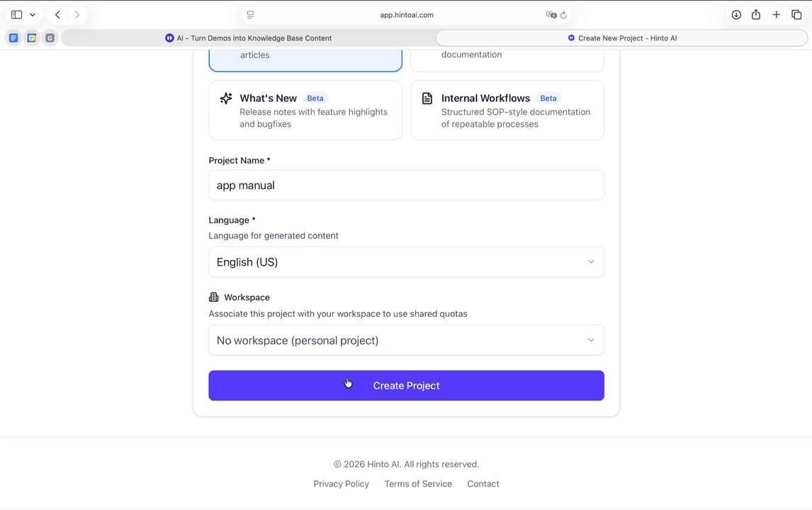Open the Privacy Policy link
Viewport: 812px width, 510px height.
click(341, 484)
